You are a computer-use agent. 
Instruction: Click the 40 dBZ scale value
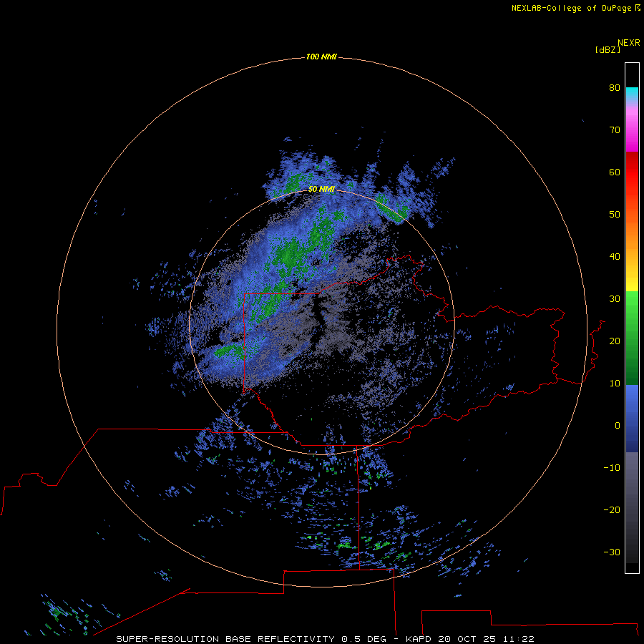[x=615, y=257]
